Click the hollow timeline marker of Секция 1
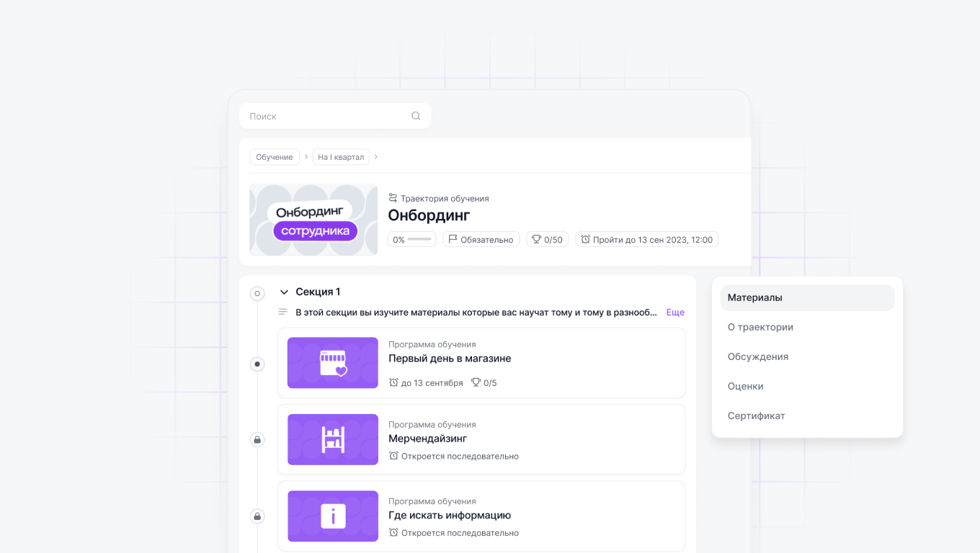The width and height of the screenshot is (980, 553). [x=257, y=293]
